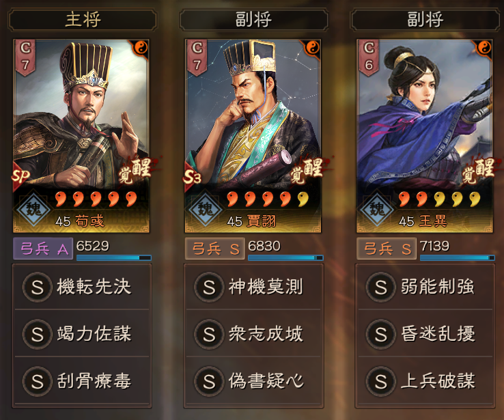The height and width of the screenshot is (420, 504).
Task: Select the 魏 faction emblem on 荀彧's card
Action: (x=33, y=210)
